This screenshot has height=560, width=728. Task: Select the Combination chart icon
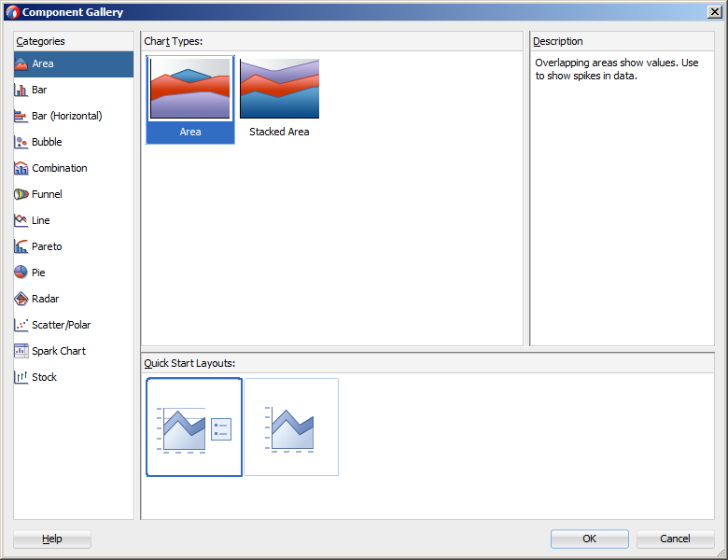(x=21, y=168)
